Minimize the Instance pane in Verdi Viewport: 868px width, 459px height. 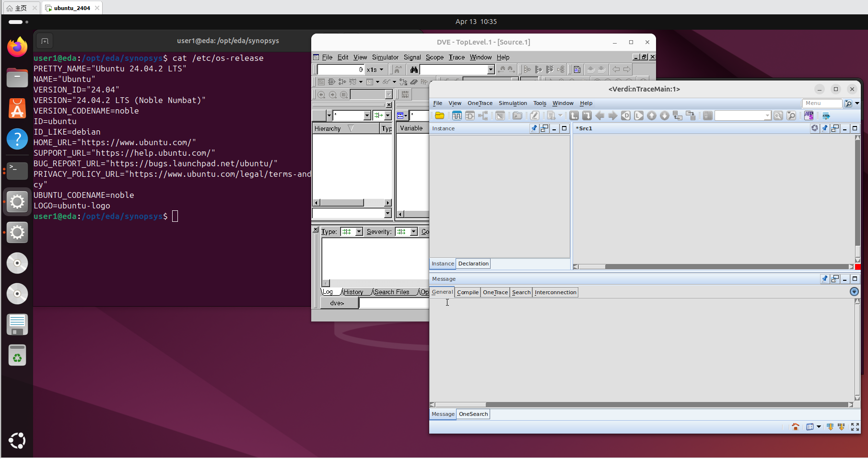tap(554, 128)
